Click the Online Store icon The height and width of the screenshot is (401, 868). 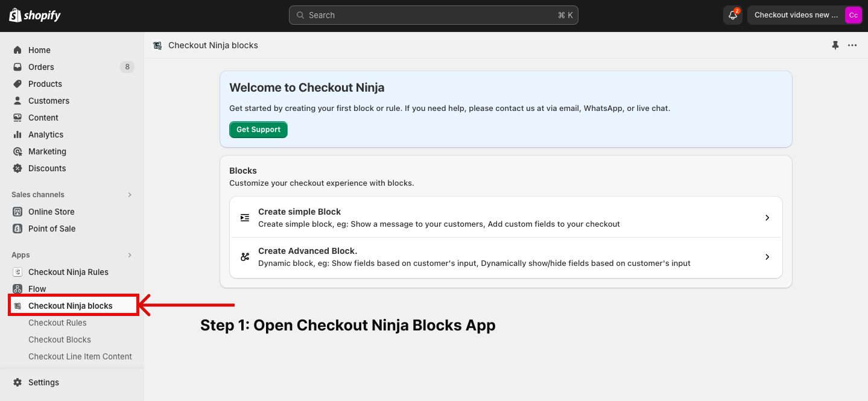click(x=17, y=212)
